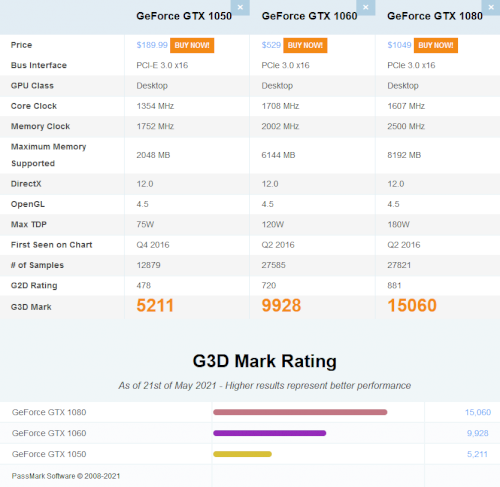Click the 8192 MB memory value
This screenshot has width=500, height=487.
click(404, 155)
